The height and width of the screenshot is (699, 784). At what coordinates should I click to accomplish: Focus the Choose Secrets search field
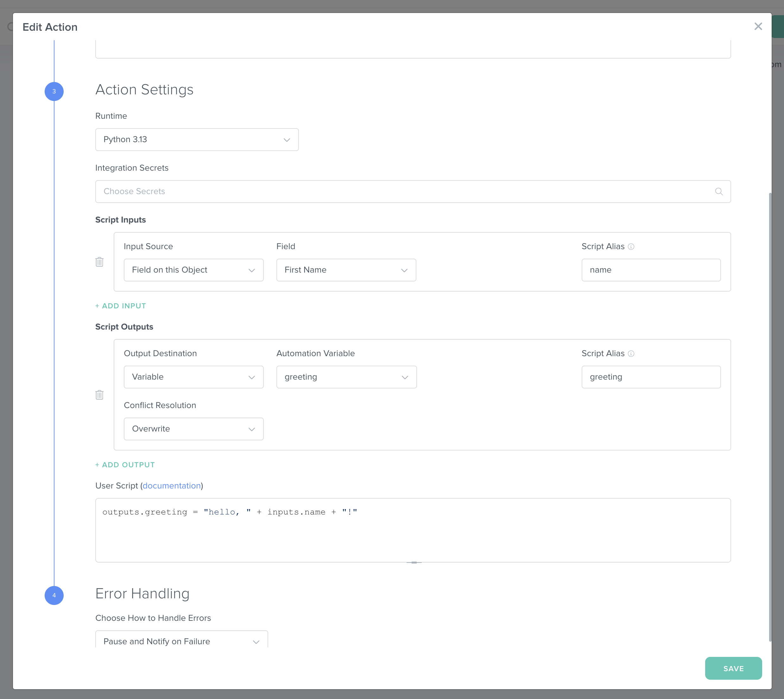point(413,192)
